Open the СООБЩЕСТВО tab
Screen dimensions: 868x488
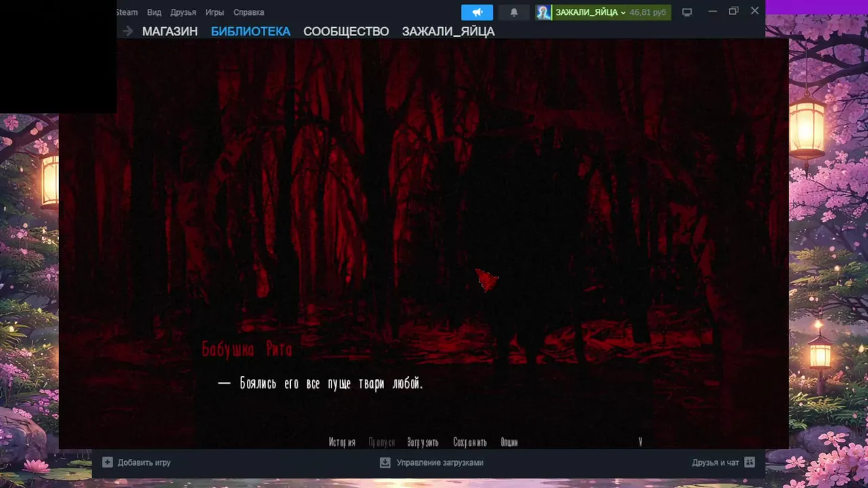[x=346, y=31]
